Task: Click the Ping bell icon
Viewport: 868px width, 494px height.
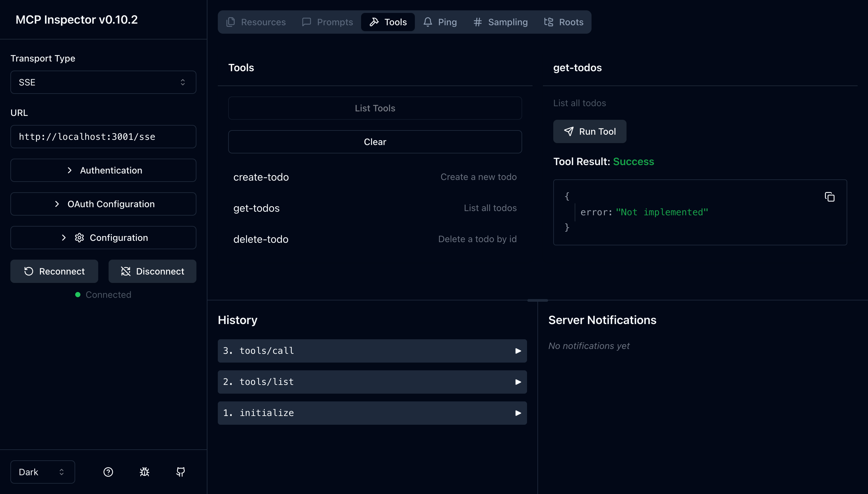Action: pyautogui.click(x=428, y=21)
